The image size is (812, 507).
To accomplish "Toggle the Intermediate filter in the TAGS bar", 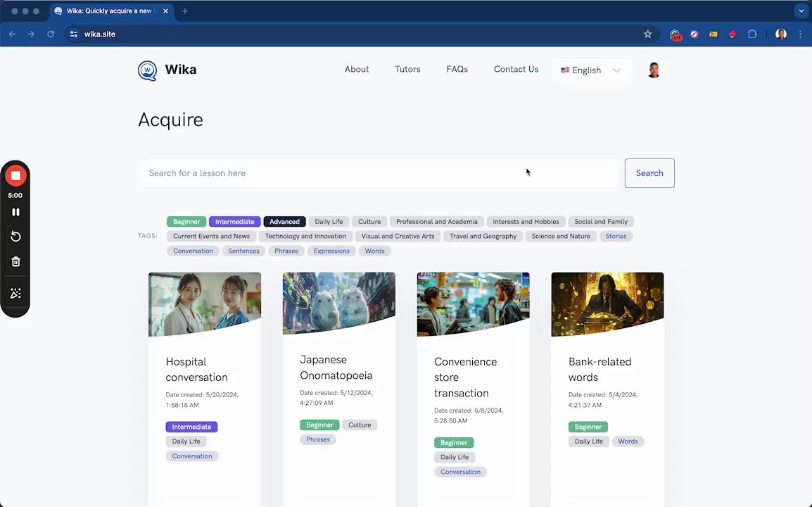I will (x=234, y=221).
